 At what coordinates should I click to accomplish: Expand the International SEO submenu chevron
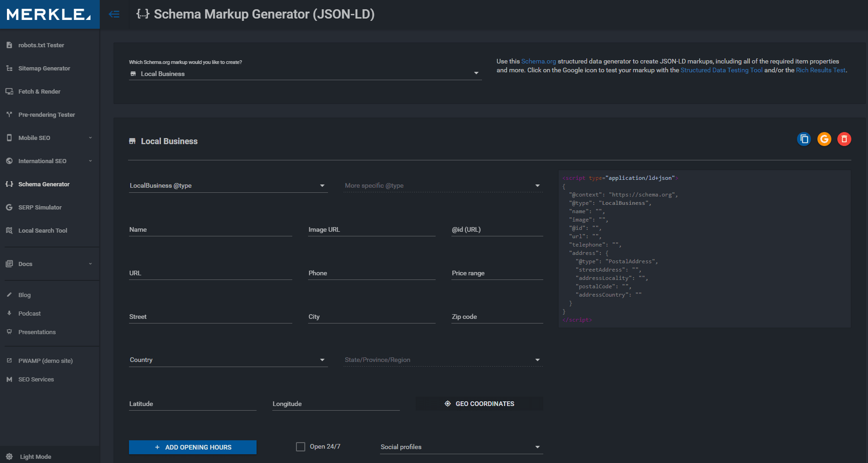pyautogui.click(x=90, y=161)
